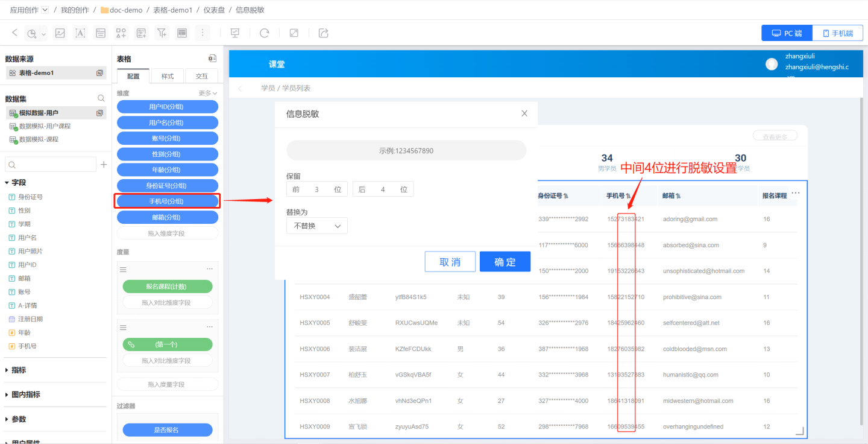Click the 取消 button
The height and width of the screenshot is (444, 868).
tap(450, 262)
